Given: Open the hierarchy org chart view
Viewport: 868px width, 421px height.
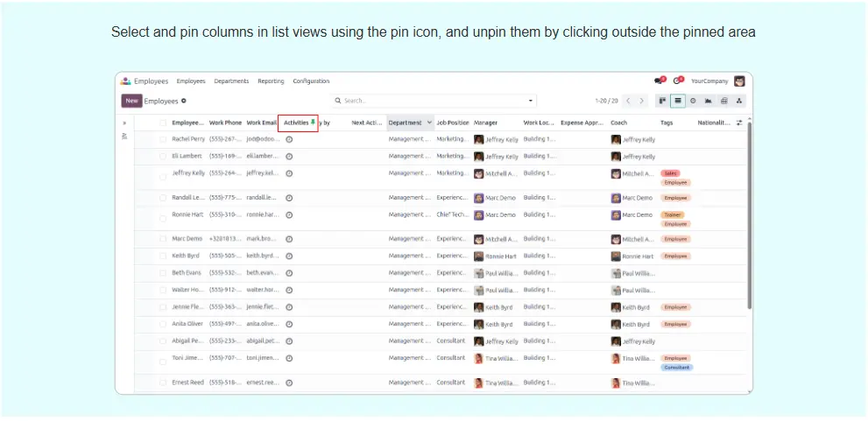Looking at the screenshot, I should coord(739,101).
